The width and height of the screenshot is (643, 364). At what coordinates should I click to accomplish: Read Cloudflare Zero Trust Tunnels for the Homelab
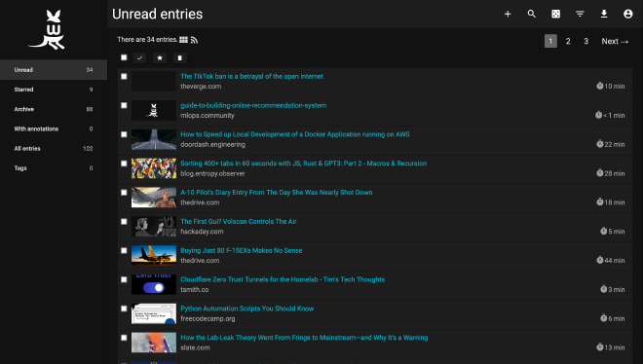[x=283, y=279]
